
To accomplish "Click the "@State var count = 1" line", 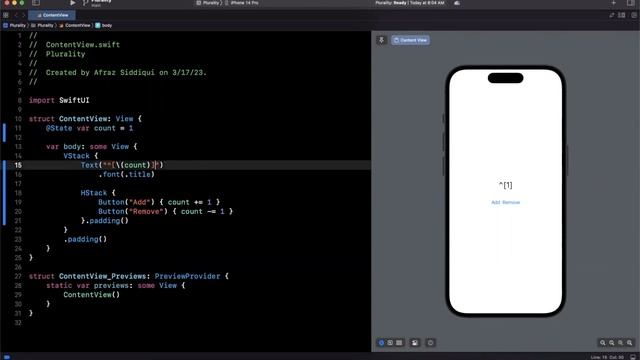I will pos(89,128).
